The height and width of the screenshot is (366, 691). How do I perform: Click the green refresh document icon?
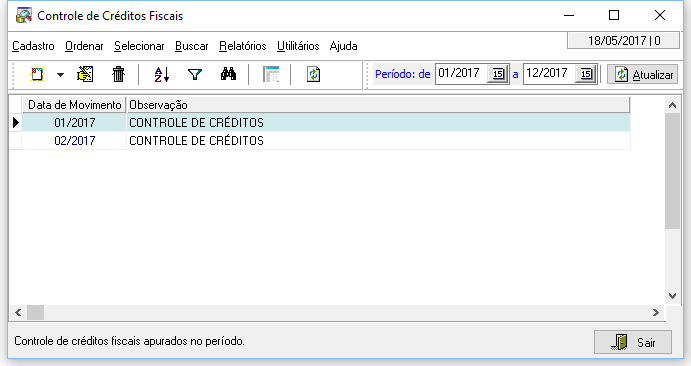point(313,74)
